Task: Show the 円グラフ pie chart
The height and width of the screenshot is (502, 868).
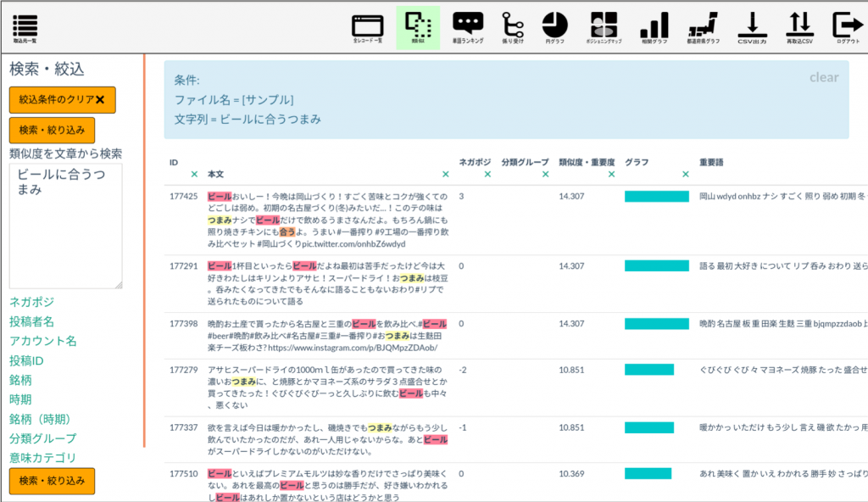Action: [x=554, y=28]
